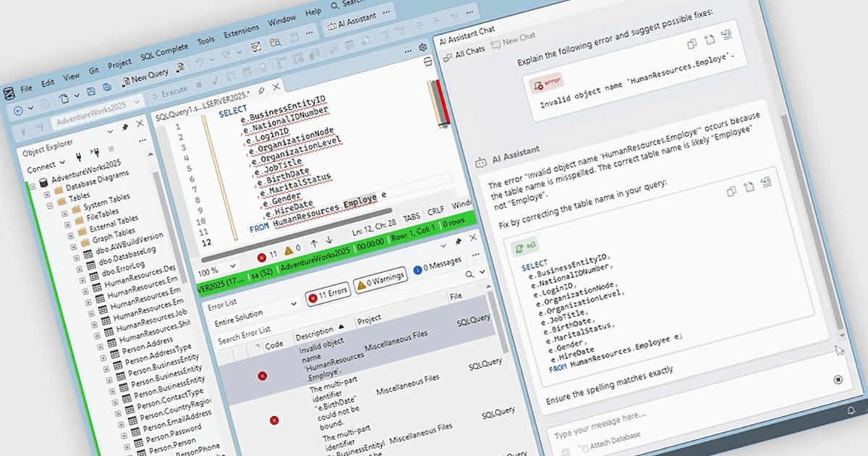Open the Connect dropdown in Object Explorer
Image resolution: width=868 pixels, height=456 pixels.
tap(45, 166)
